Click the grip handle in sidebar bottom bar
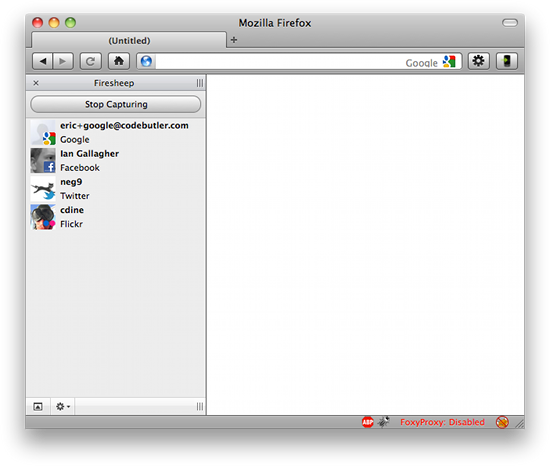The image size is (550, 466). click(200, 406)
